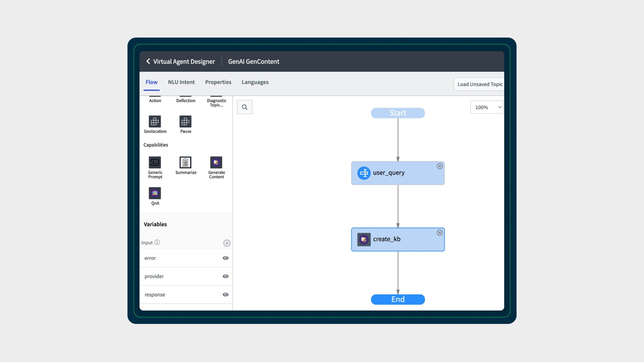
Task: Navigate back from Virtual Agent Designer
Action: pyautogui.click(x=148, y=61)
